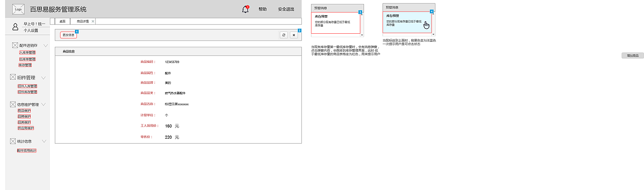This screenshot has width=644, height=190.
Task: Close the 商品详情 tab
Action: [93, 21]
